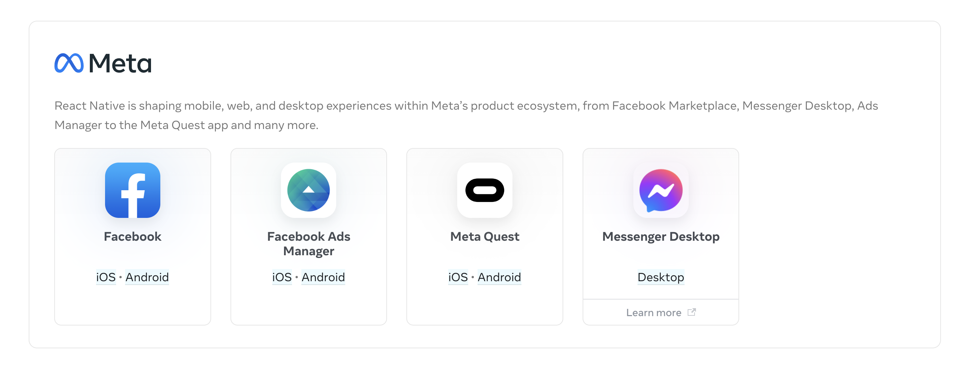Click the external link icon beside Learn more
The height and width of the screenshot is (377, 980).
[x=691, y=312]
